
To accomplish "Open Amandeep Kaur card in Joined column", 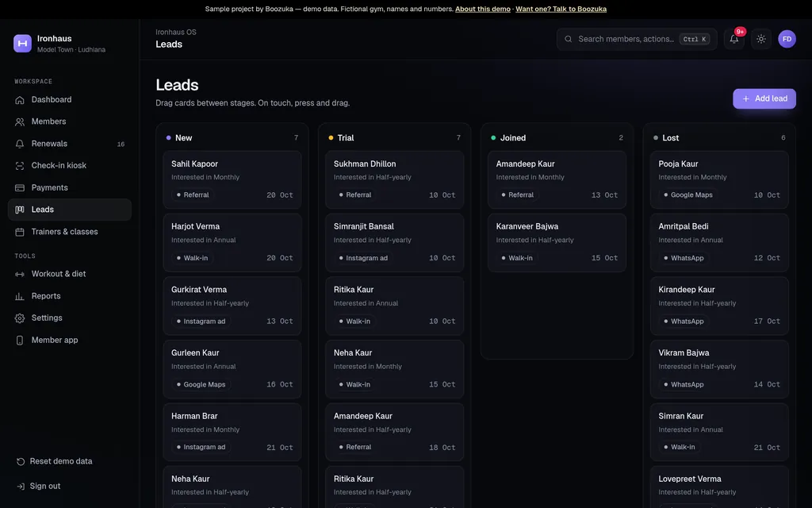I will (557, 179).
